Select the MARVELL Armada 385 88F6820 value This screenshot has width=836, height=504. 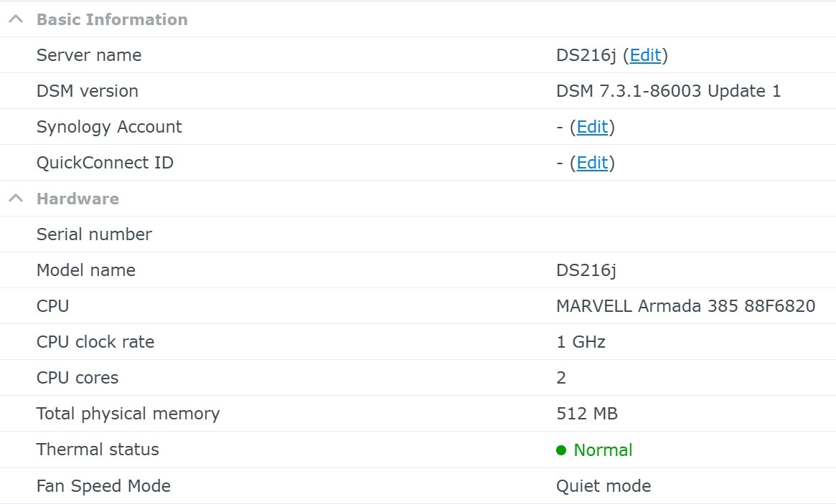[x=685, y=306]
